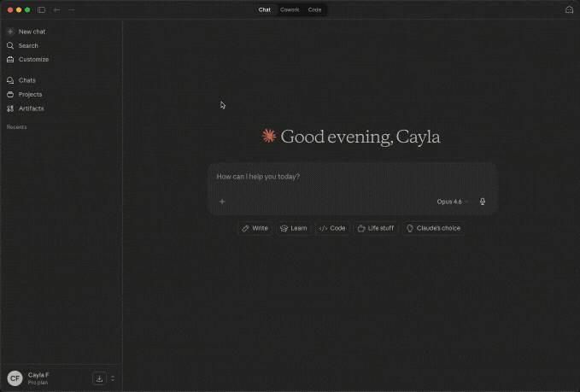
Task: Click the New chat plus icon
Action: (x=10, y=32)
